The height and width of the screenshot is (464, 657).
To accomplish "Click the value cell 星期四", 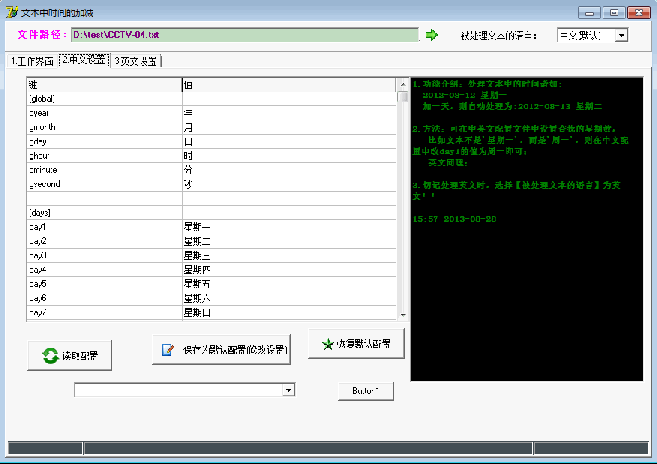I will (x=289, y=270).
